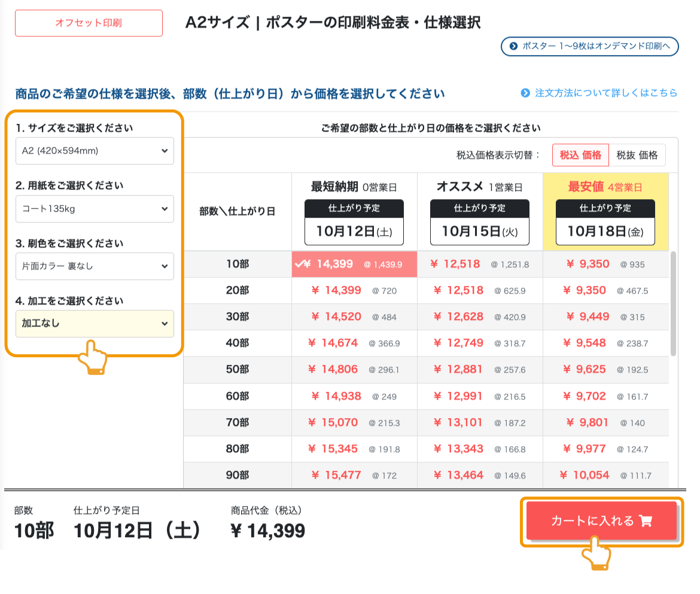Screen dimensions: 700x594
Task: Click the checkmark on the selected ¥14,399 price
Action: 301,264
